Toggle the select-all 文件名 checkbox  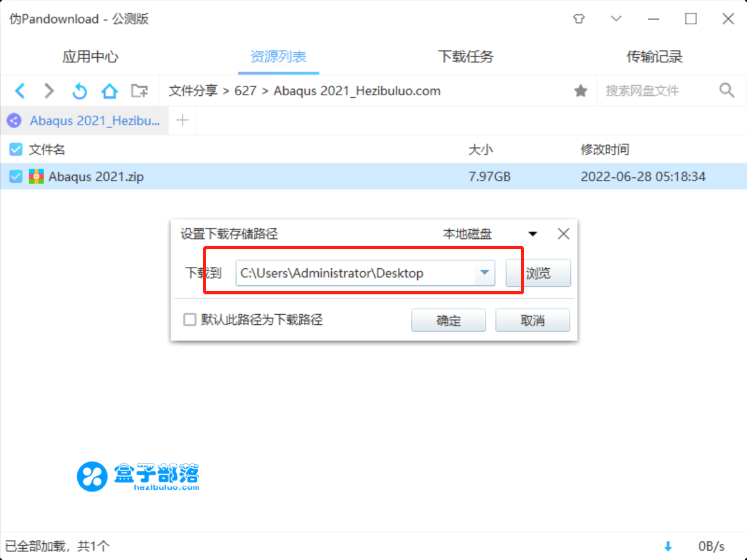16,149
